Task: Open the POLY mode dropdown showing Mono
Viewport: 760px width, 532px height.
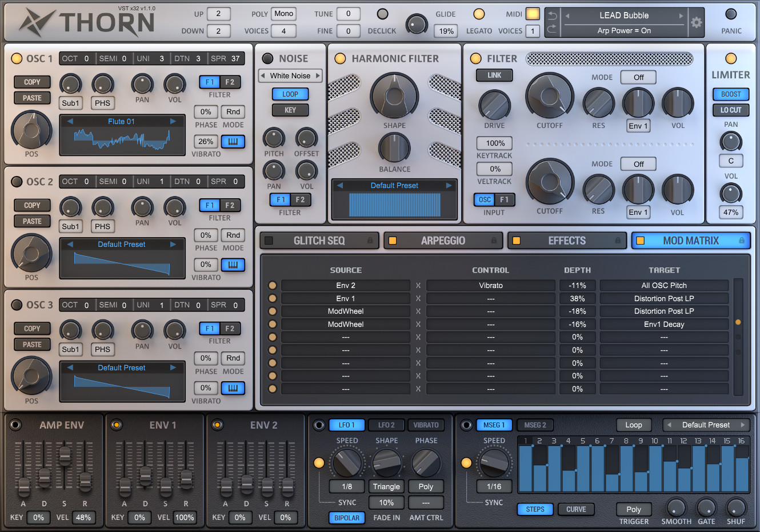Action: [x=283, y=14]
